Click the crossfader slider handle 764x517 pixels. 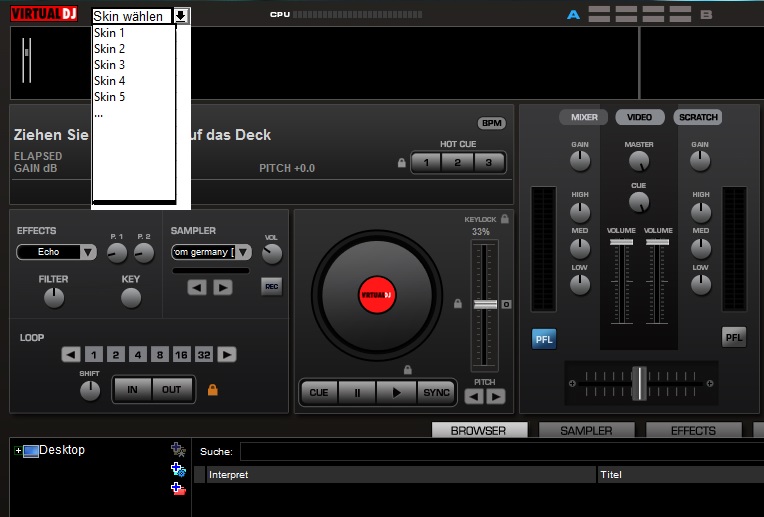(x=639, y=383)
